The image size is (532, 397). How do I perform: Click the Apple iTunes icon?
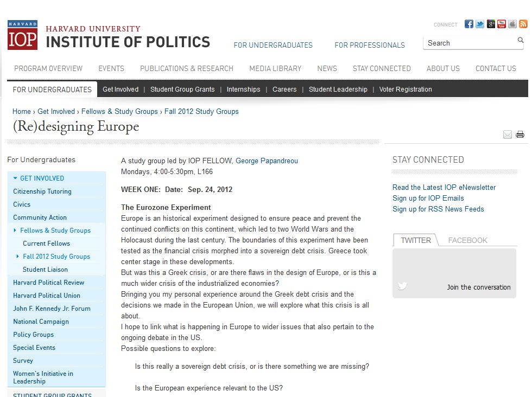coord(512,24)
